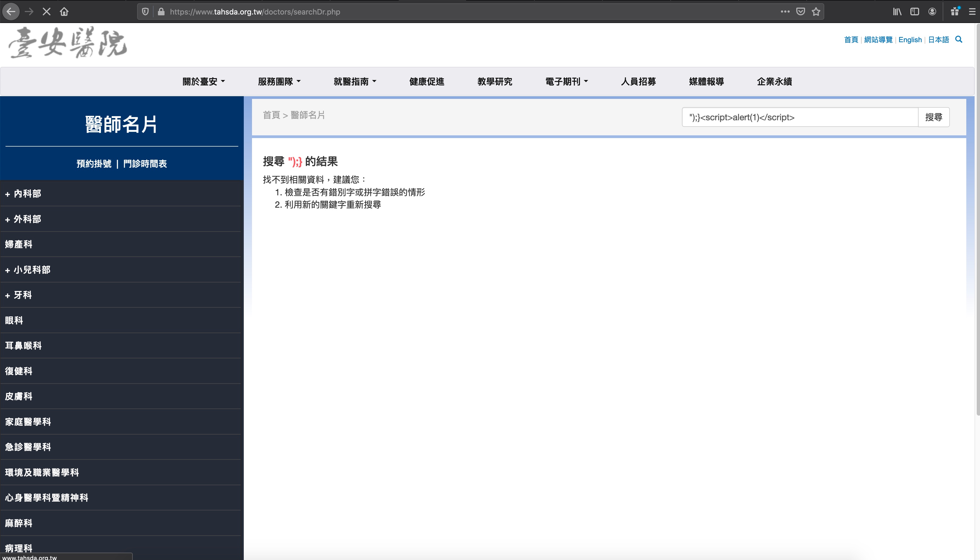Screen dimensions: 980x560
Task: Select 復健科 in the sidebar
Action: pos(120,371)
